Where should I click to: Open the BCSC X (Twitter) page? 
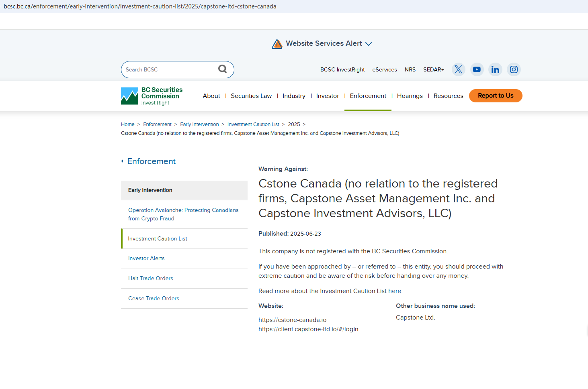pyautogui.click(x=458, y=69)
